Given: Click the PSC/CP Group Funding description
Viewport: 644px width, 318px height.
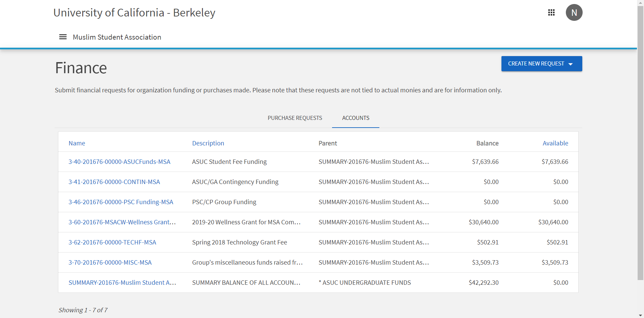Looking at the screenshot, I should click(224, 202).
